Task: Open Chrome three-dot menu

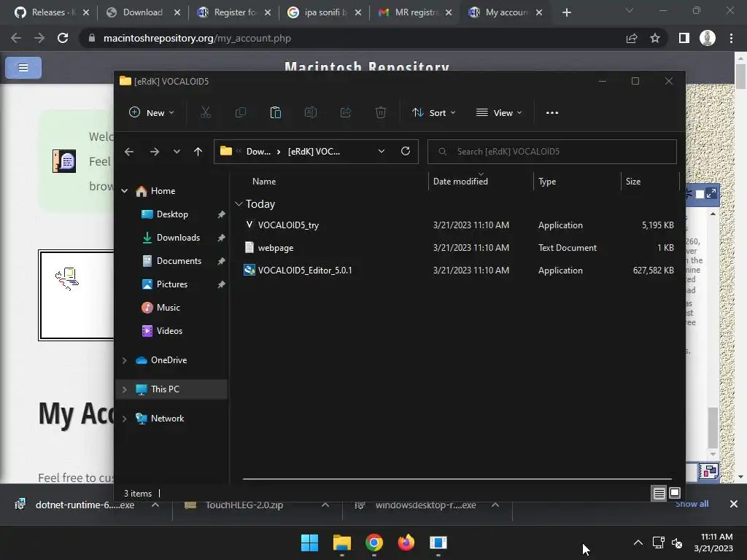Action: click(x=731, y=38)
